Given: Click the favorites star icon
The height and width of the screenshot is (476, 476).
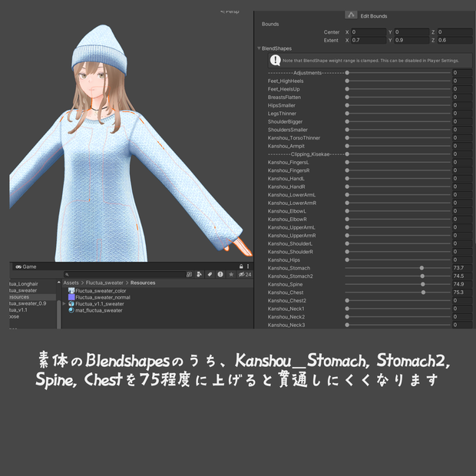Looking at the screenshot, I should coord(231,274).
